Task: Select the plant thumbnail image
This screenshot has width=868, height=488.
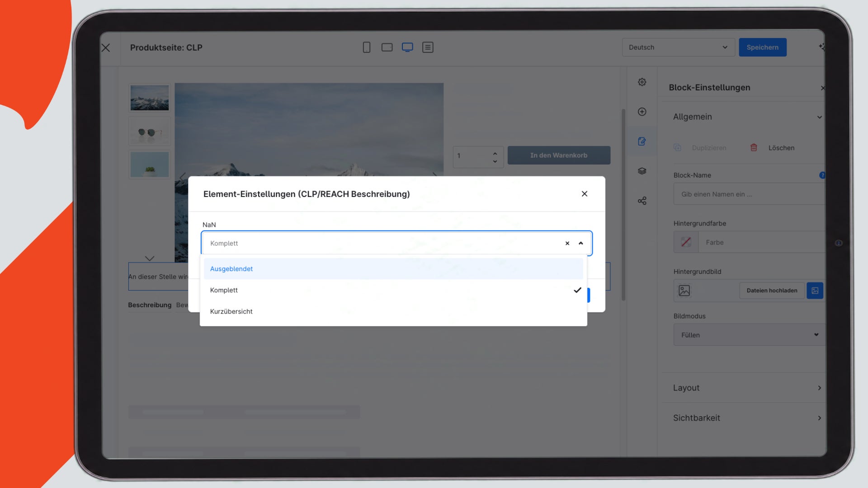Action: click(x=150, y=164)
